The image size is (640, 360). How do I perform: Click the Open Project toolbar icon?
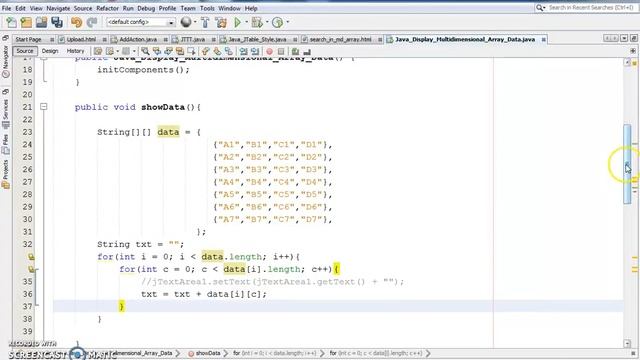coord(41,22)
